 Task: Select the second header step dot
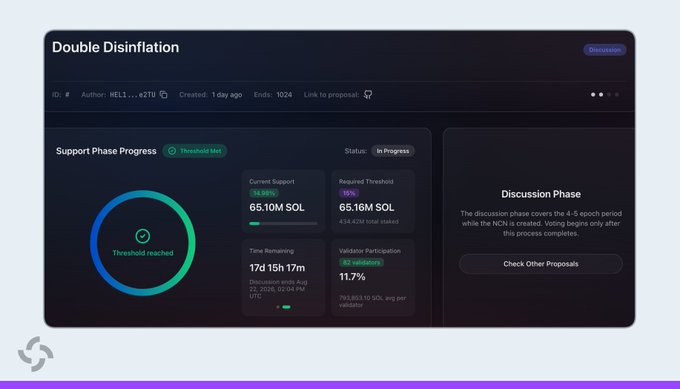(x=601, y=95)
